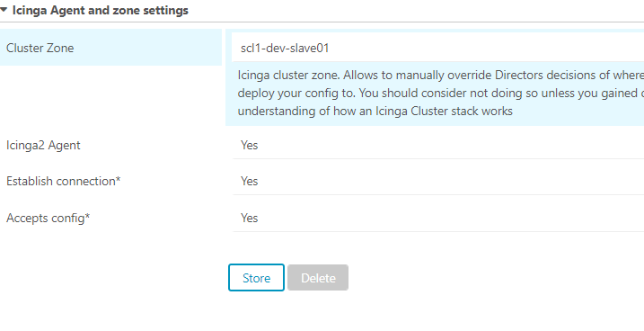Open the Icinga2 Agent dropdown
Image resolution: width=644 pixels, height=331 pixels.
438,145
